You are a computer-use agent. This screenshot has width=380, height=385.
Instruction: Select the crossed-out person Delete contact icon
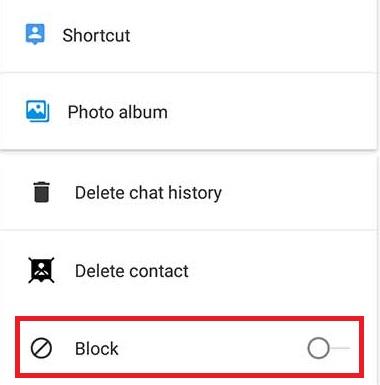tap(41, 270)
